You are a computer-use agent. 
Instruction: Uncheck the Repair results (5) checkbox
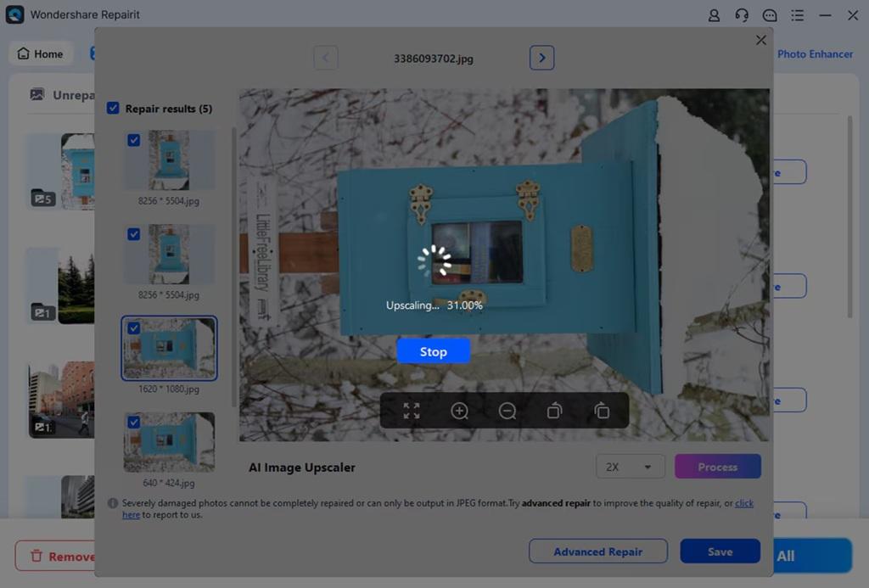(113, 109)
